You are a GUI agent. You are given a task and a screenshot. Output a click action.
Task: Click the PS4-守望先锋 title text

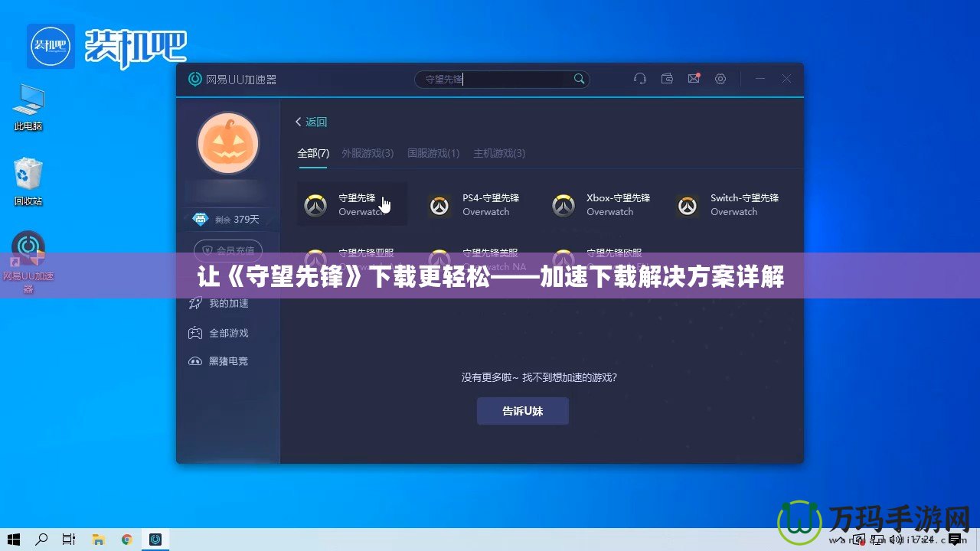pos(491,197)
